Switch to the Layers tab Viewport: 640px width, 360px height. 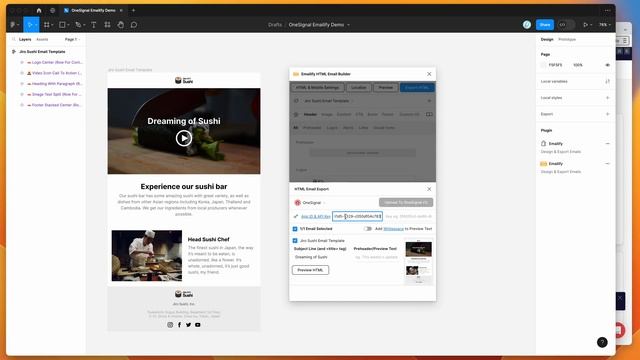25,40
